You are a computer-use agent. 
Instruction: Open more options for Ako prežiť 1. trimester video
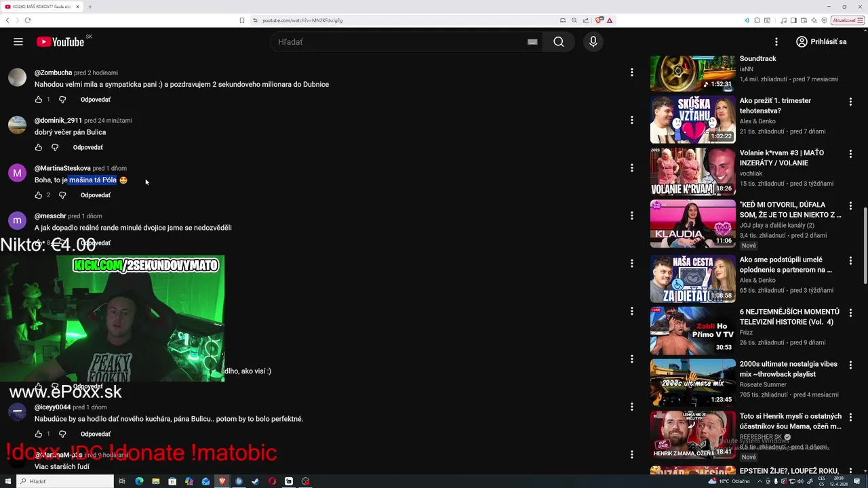(x=850, y=102)
